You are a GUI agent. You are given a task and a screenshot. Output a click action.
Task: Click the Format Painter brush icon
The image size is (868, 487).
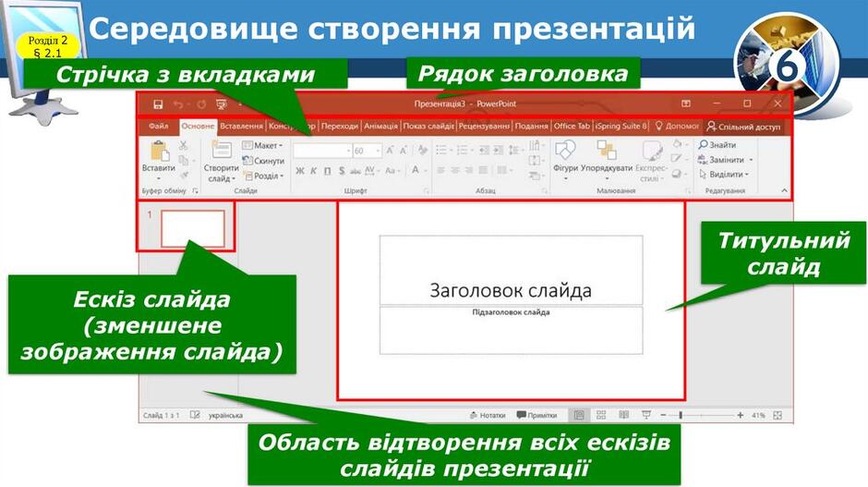pyautogui.click(x=183, y=175)
